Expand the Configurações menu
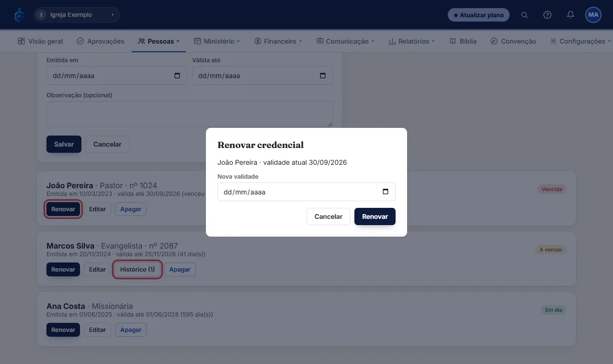 click(x=580, y=41)
